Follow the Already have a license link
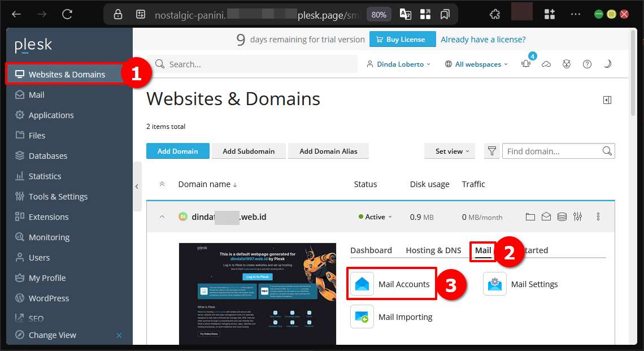Image resolution: width=644 pixels, height=351 pixels. 483,40
